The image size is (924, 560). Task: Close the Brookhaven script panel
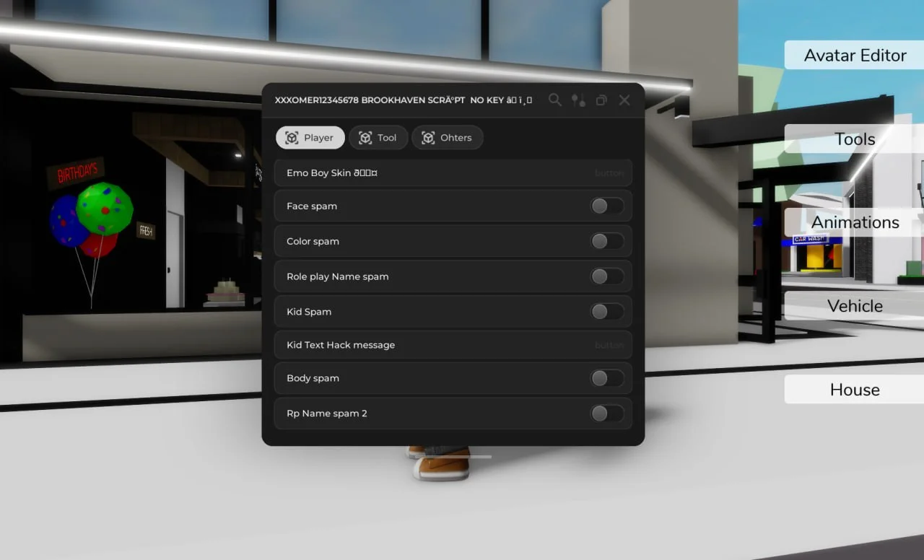624,100
